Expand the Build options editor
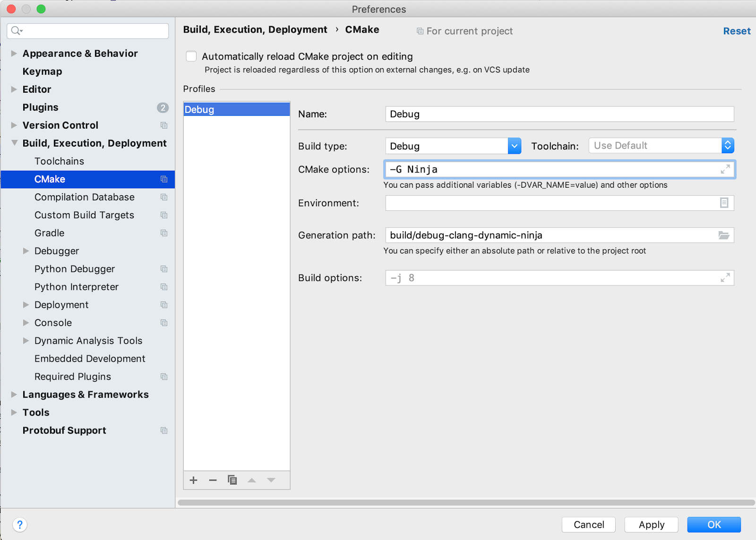Viewport: 756px width, 540px height. 725,278
